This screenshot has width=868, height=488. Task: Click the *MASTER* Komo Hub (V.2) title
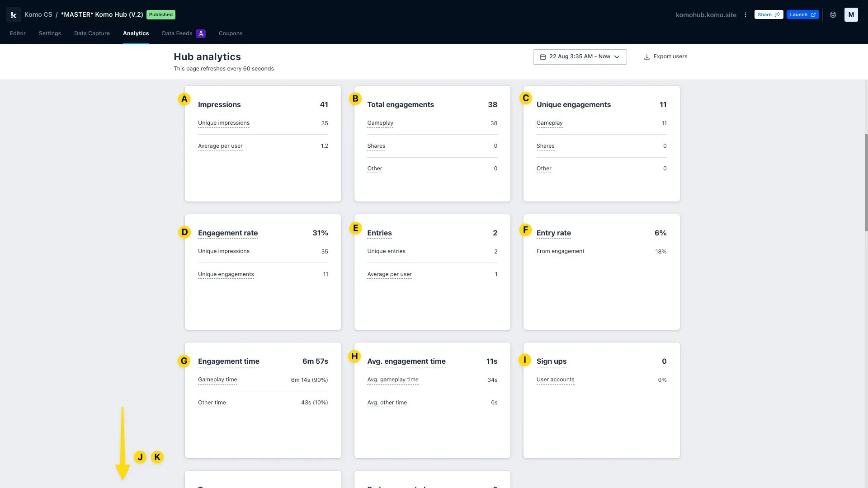point(102,14)
